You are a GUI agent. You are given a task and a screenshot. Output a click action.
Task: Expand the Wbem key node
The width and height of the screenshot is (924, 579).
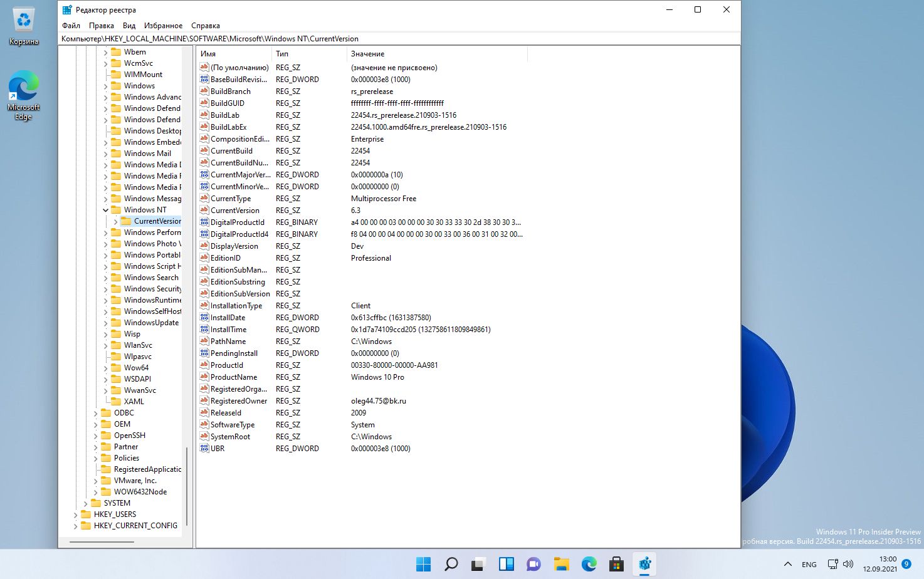105,52
